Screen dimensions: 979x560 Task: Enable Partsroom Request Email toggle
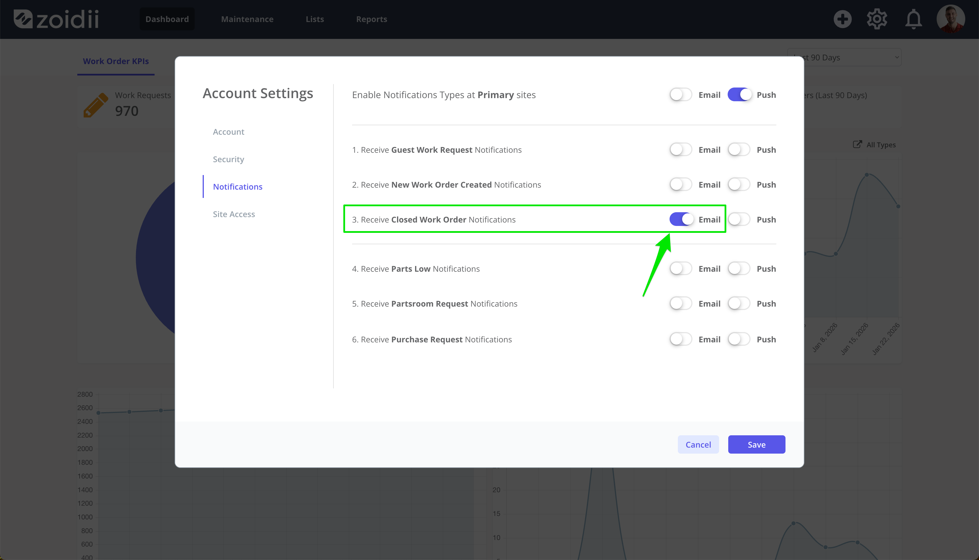(x=681, y=303)
